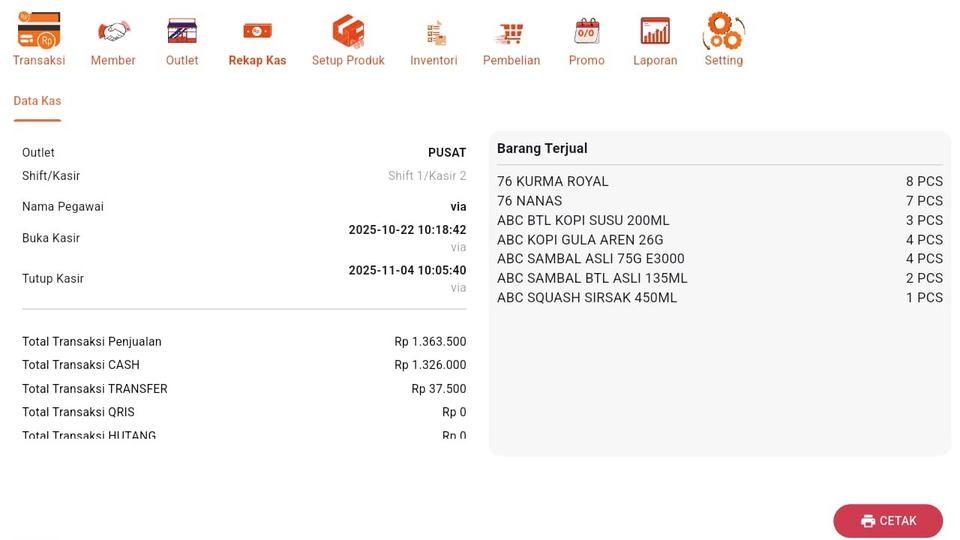
Task: Go to the Pembelian menu label
Action: (x=511, y=60)
